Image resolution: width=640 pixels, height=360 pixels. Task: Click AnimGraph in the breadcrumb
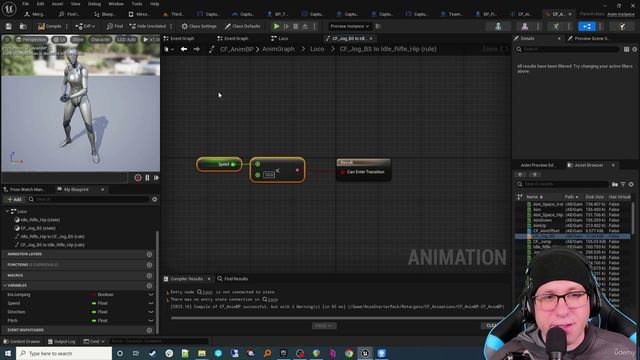278,49
